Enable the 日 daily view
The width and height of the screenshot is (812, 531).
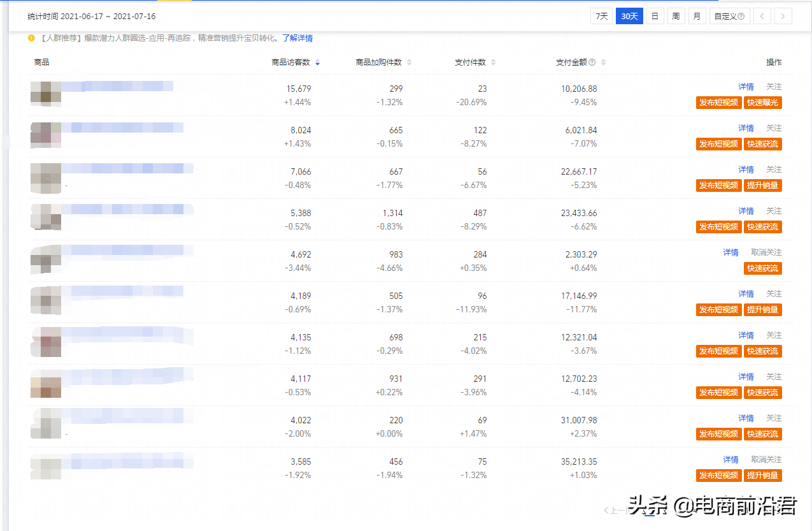coord(655,15)
